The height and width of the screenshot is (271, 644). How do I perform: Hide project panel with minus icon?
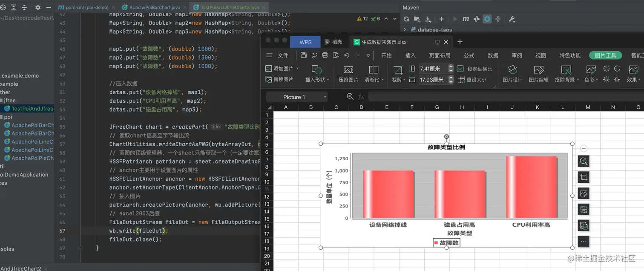pos(48,8)
